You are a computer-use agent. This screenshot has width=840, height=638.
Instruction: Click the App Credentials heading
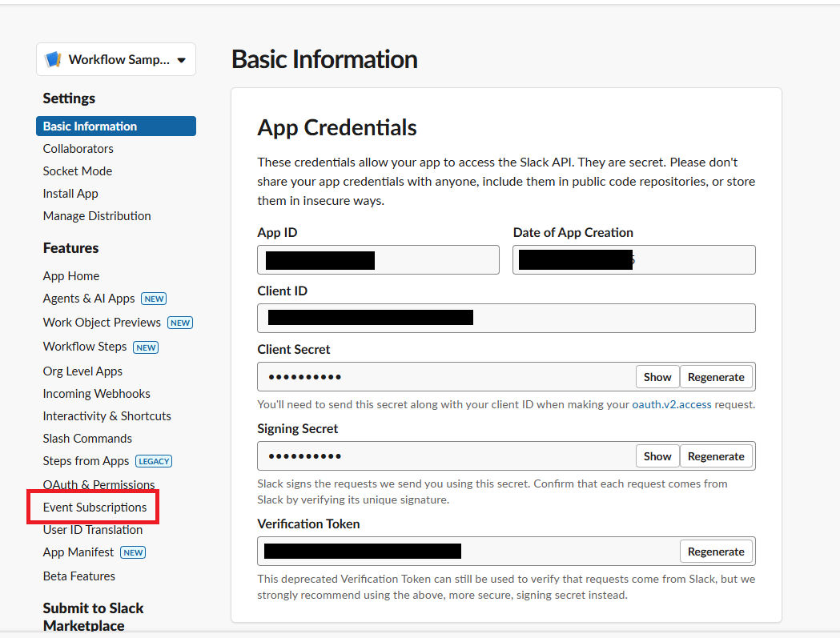click(337, 128)
